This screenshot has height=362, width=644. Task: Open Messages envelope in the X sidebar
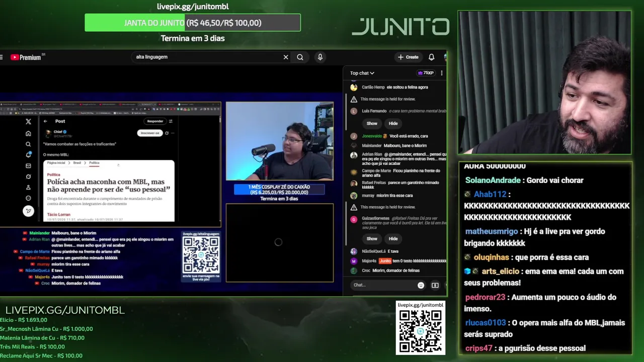(x=28, y=166)
